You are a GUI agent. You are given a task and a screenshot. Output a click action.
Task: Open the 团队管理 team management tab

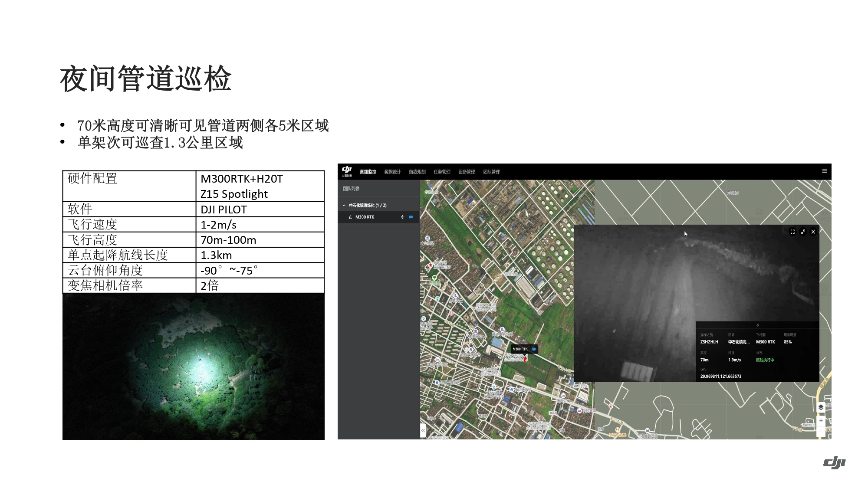491,172
